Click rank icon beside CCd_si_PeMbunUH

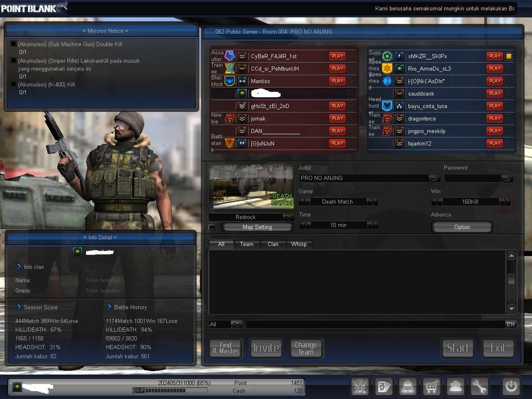point(242,69)
